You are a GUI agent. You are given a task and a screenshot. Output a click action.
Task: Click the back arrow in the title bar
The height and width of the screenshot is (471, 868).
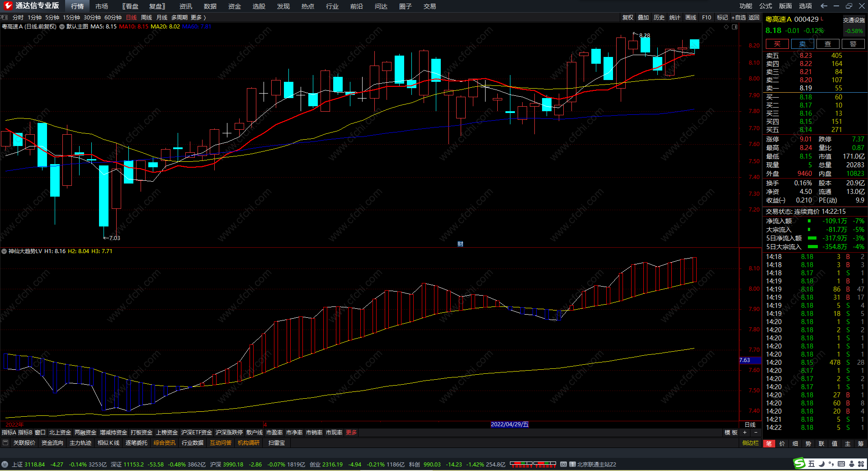point(824,6)
